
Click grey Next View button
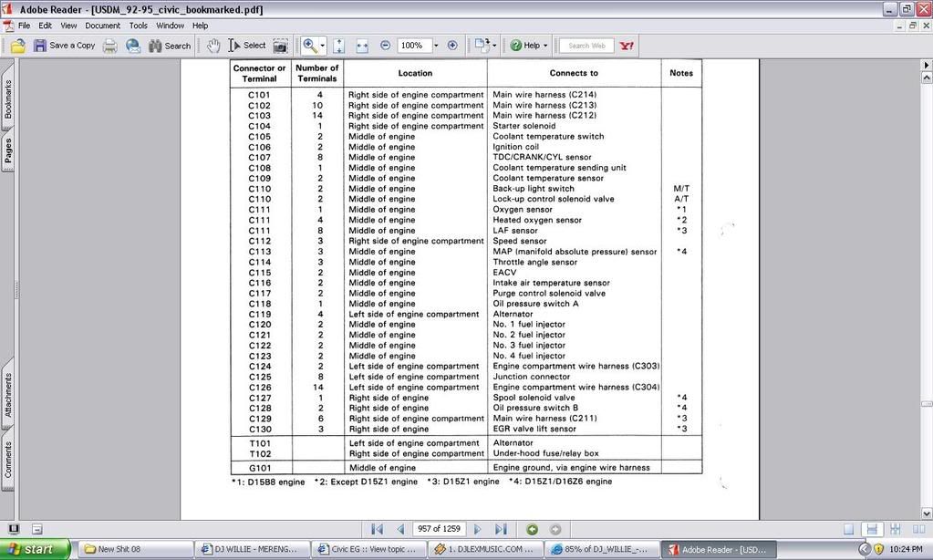pos(555,529)
